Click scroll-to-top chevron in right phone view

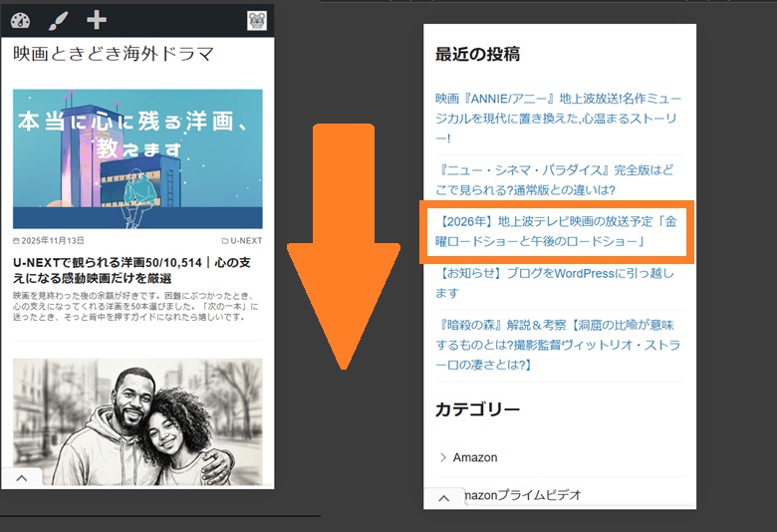coord(444,498)
